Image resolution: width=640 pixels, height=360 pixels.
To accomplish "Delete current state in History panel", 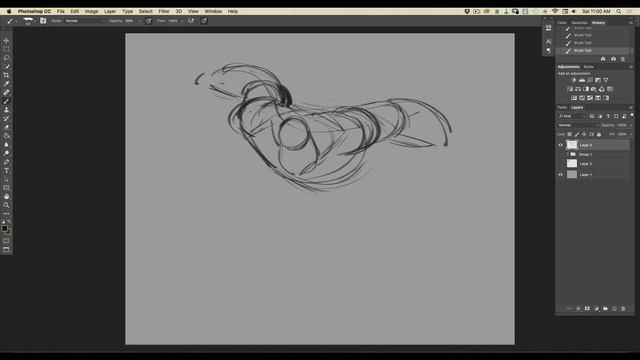I will pyautogui.click(x=623, y=59).
